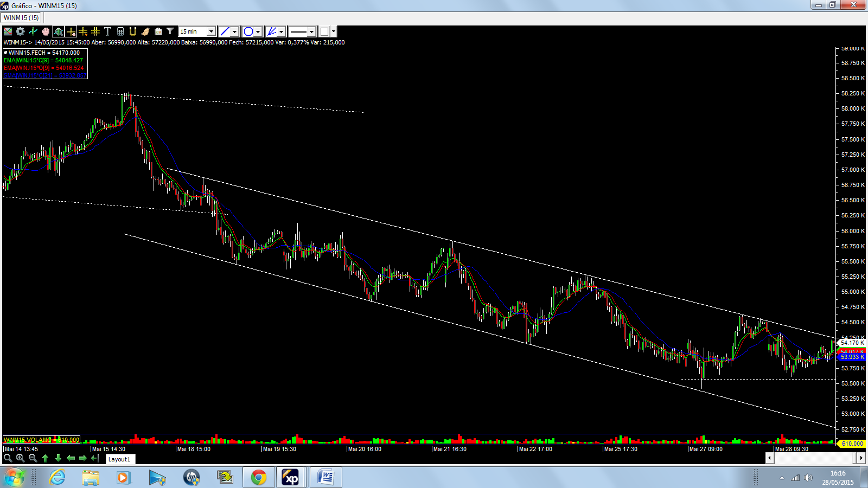Select the WINM15 (15) chart tab
Screen dimensions: 868x488
[22, 18]
